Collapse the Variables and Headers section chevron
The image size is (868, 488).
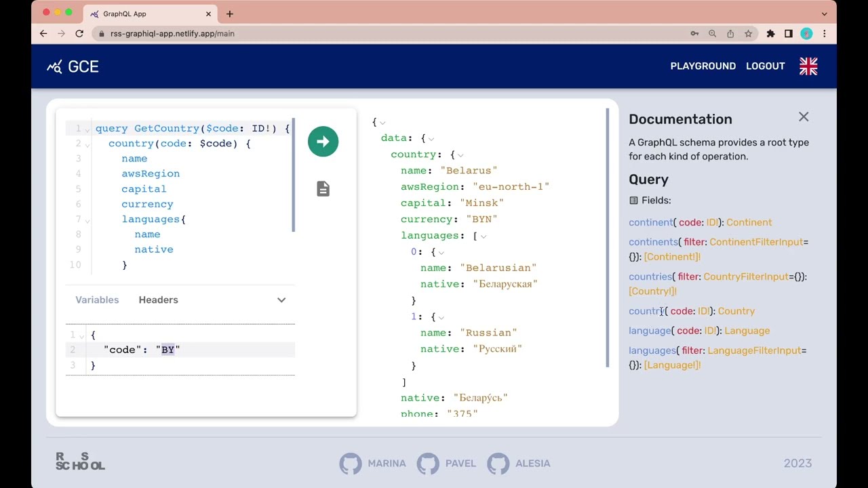coord(281,300)
